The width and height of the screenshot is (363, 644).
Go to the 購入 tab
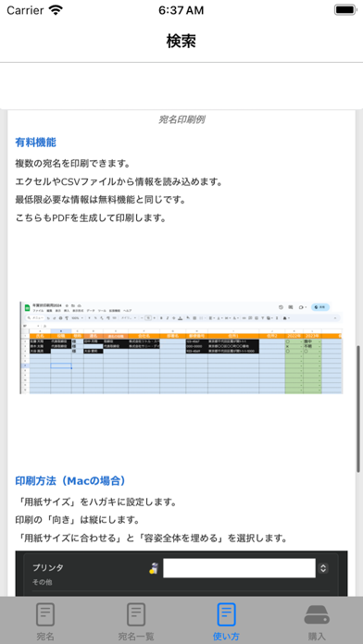click(x=317, y=621)
